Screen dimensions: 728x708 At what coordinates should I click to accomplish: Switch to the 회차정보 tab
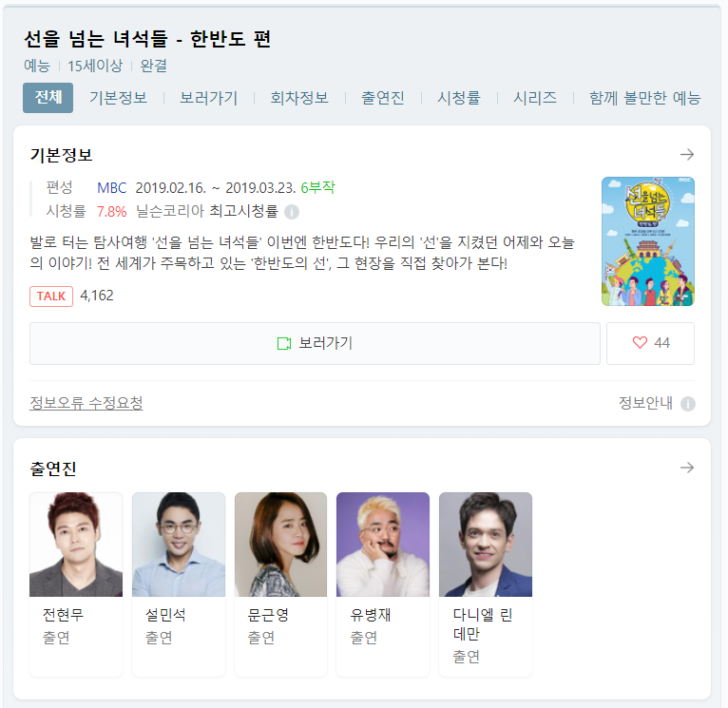(x=299, y=98)
